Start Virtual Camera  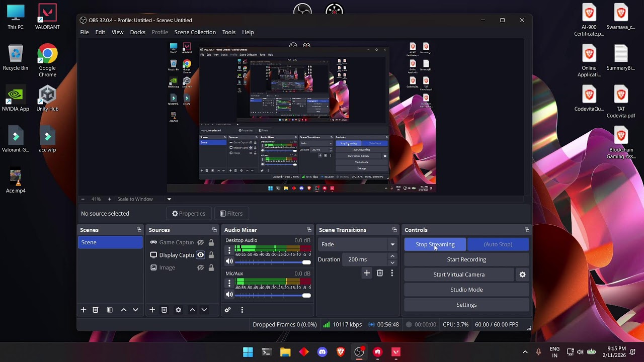(459, 275)
